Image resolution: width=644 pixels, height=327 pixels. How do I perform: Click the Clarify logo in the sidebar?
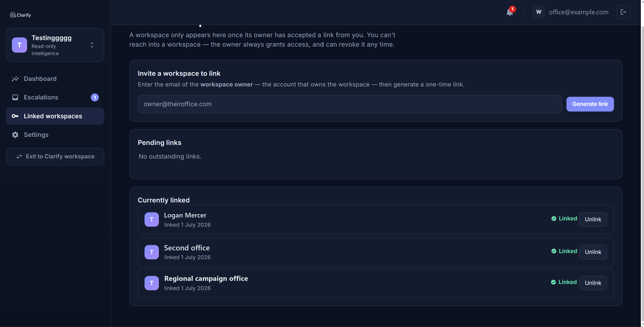pyautogui.click(x=20, y=15)
